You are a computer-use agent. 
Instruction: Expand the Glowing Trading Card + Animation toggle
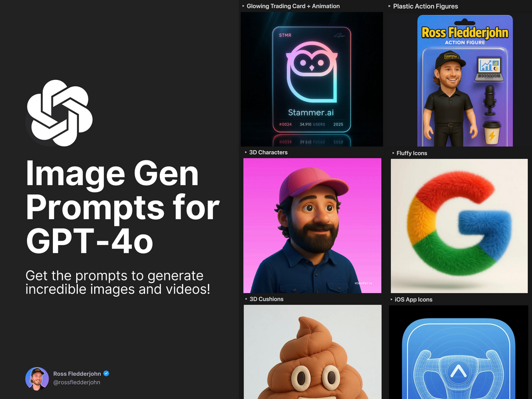click(x=244, y=6)
